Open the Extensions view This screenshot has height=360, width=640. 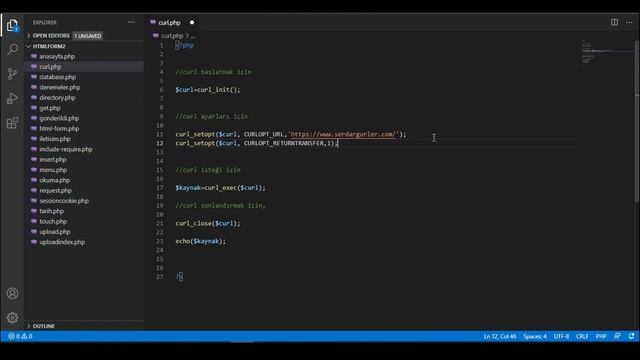(x=12, y=123)
